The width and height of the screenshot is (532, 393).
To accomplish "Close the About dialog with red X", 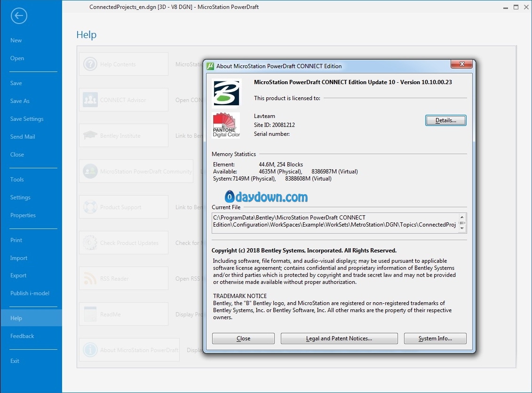I will [461, 64].
